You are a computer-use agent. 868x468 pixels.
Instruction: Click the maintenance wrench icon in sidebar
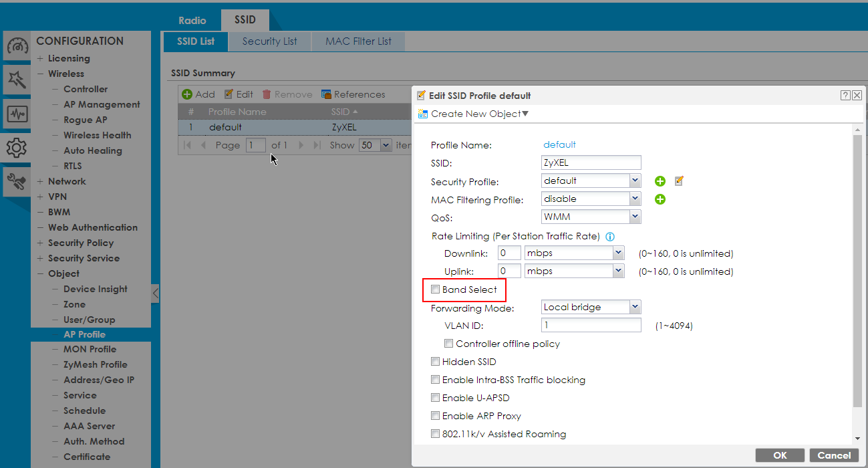(16, 181)
